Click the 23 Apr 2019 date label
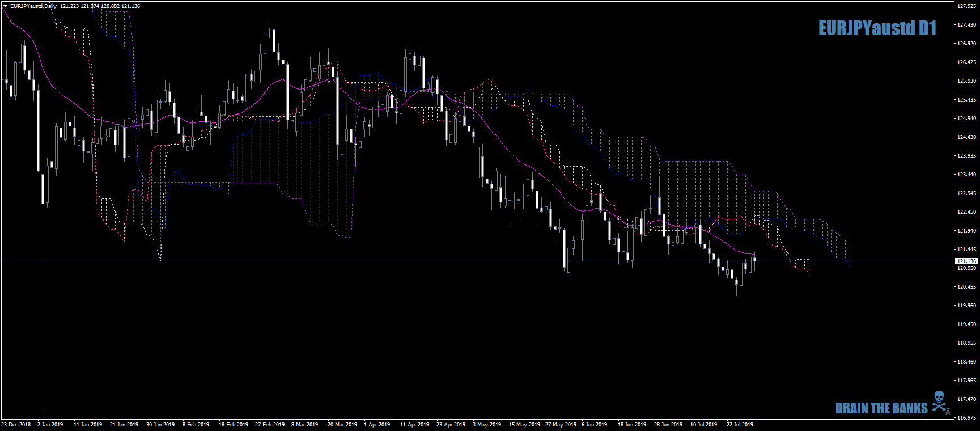Image resolution: width=980 pixels, height=431 pixels. click(451, 425)
